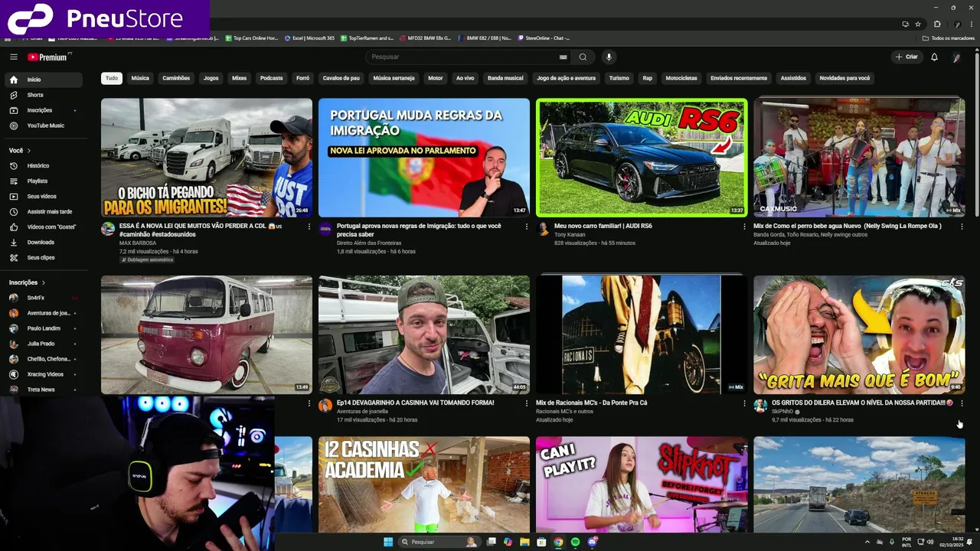Select the Podcasts filter chip
Image resolution: width=980 pixels, height=551 pixels.
point(271,78)
